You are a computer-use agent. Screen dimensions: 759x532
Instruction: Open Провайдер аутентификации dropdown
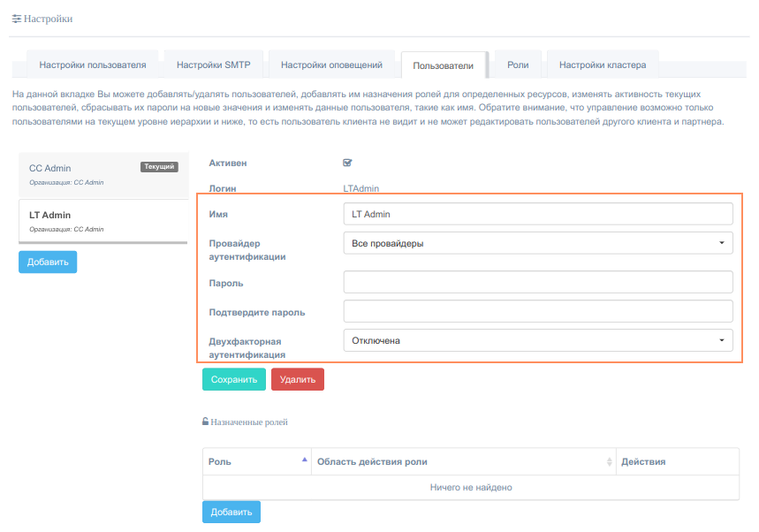[537, 243]
